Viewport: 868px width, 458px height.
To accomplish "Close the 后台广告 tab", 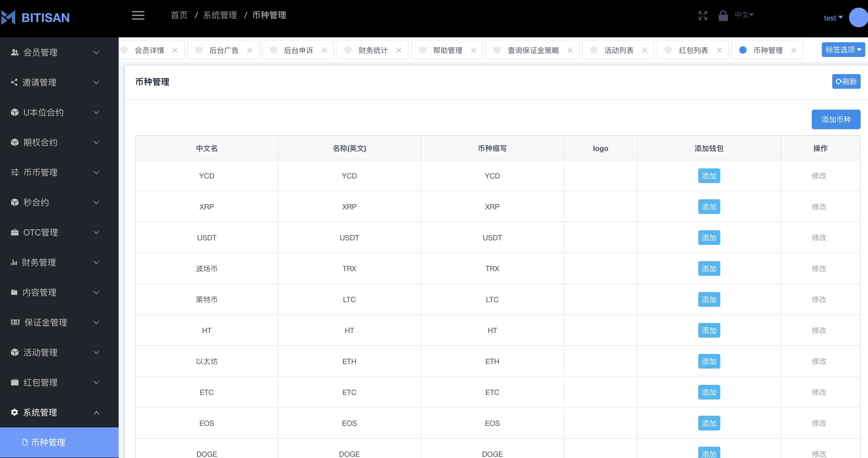I will click(250, 50).
